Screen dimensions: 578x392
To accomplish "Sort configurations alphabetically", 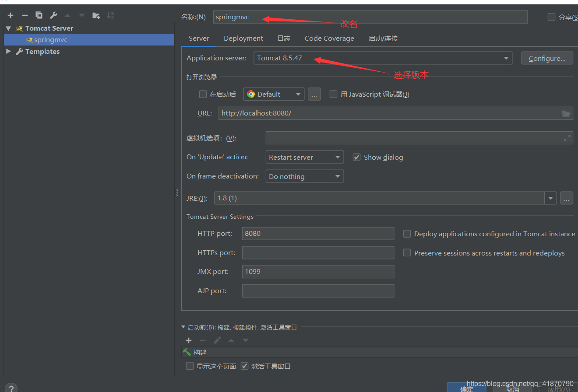I will tap(110, 15).
